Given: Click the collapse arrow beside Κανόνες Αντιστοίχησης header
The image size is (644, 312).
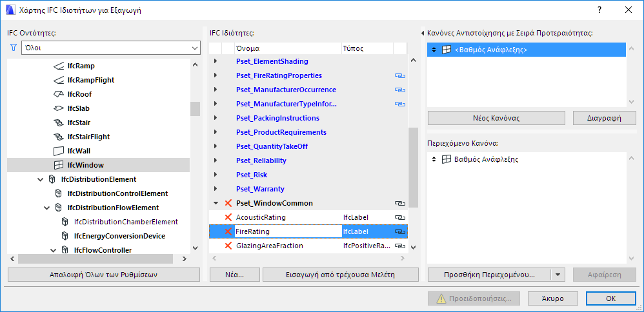Looking at the screenshot, I should (422, 33).
